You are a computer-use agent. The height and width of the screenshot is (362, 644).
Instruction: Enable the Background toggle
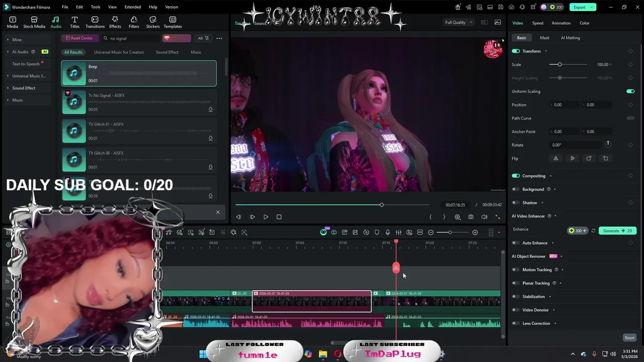point(516,189)
